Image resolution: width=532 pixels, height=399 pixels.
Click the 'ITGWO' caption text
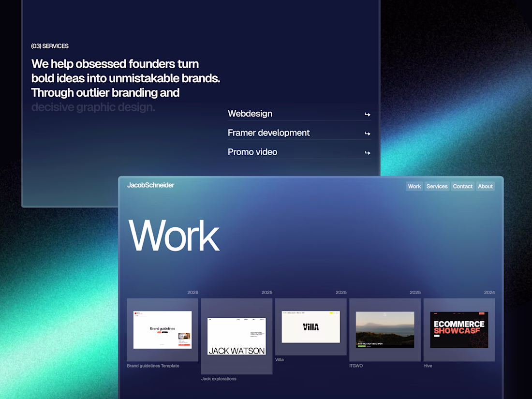pyautogui.click(x=356, y=366)
